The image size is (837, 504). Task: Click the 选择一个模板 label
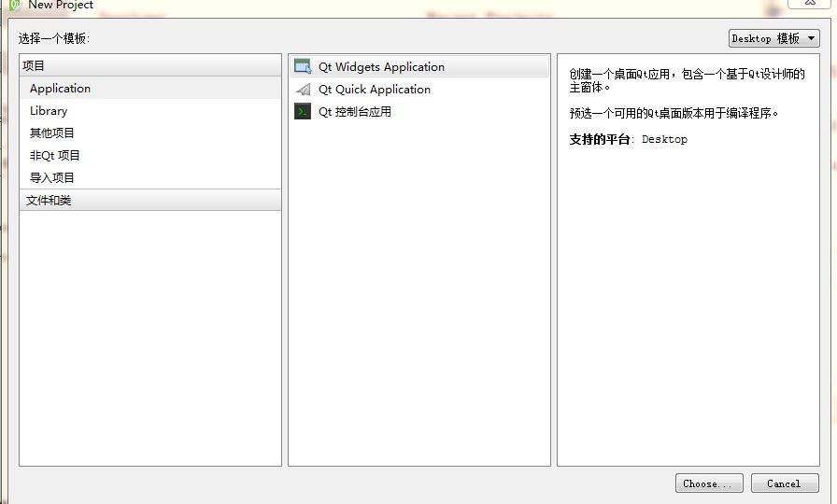(54, 38)
